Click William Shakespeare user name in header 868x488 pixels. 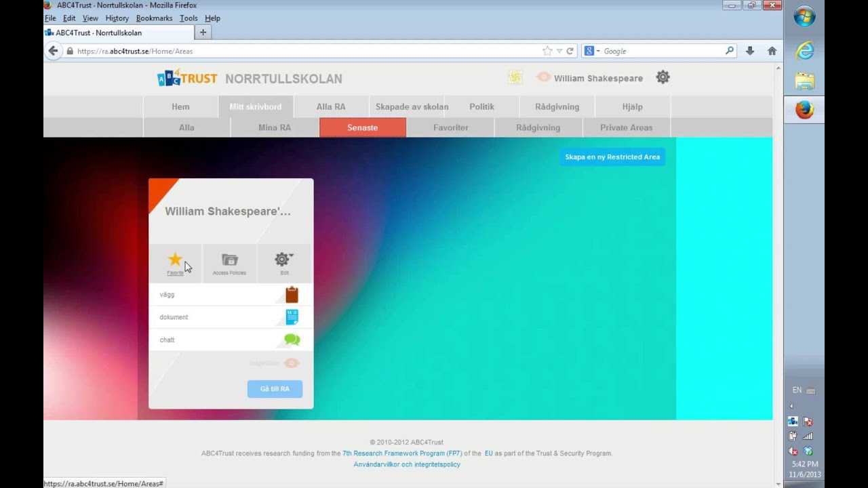tap(598, 78)
